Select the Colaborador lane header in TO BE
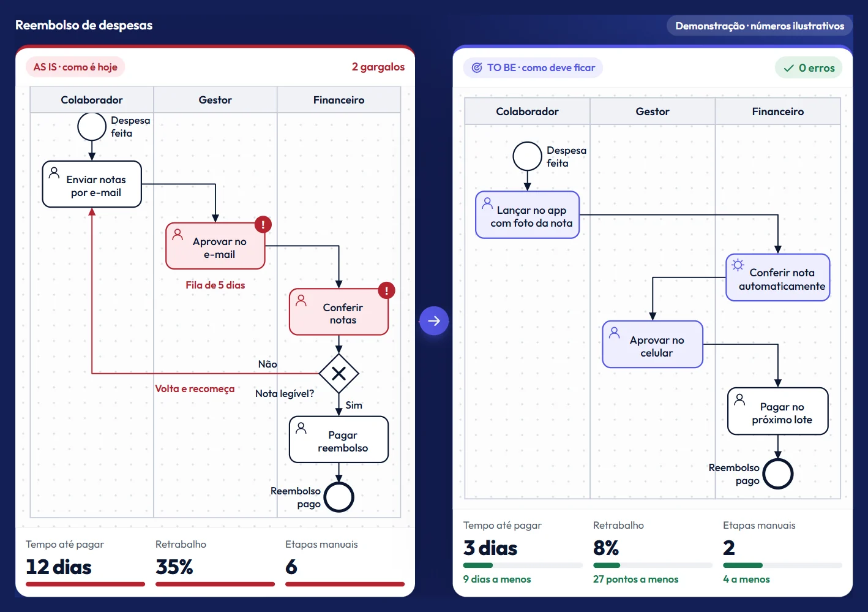The image size is (868, 612). pyautogui.click(x=527, y=111)
